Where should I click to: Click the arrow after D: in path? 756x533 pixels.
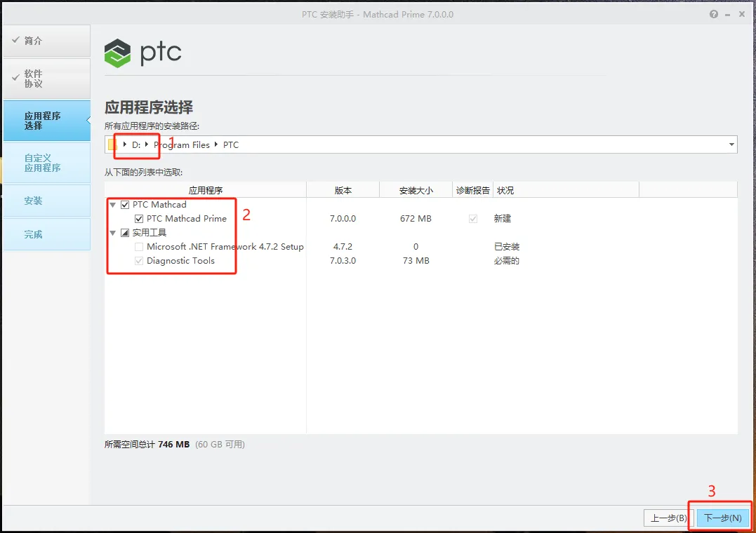point(147,144)
